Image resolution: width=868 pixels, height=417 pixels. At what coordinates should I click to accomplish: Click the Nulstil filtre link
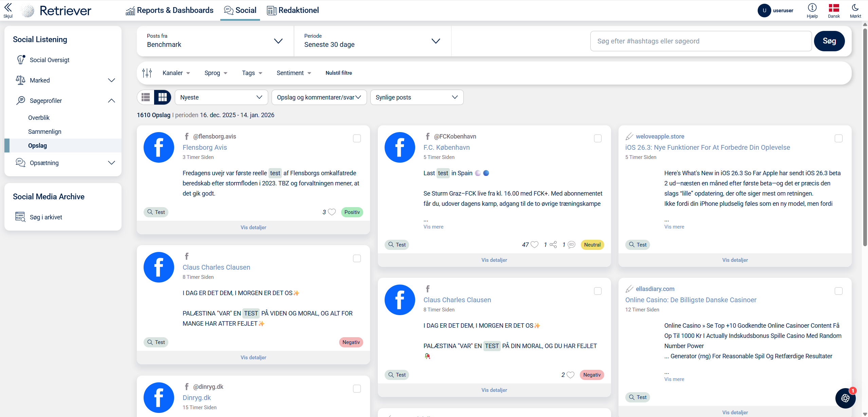pos(338,73)
